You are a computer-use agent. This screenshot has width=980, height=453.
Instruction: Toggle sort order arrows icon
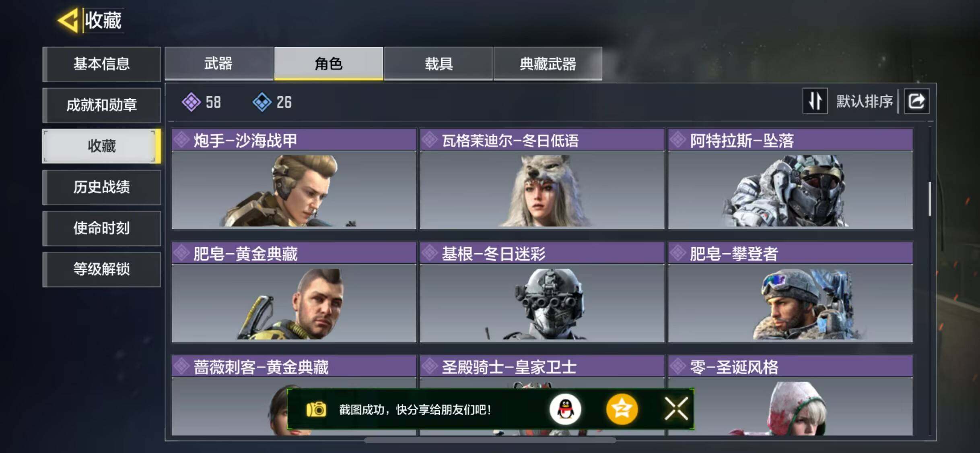(x=815, y=101)
